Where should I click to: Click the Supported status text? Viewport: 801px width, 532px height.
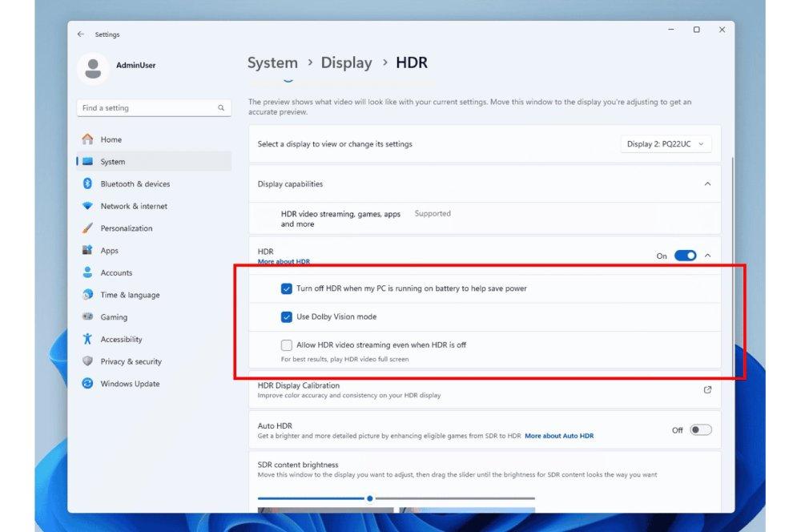[x=433, y=214]
